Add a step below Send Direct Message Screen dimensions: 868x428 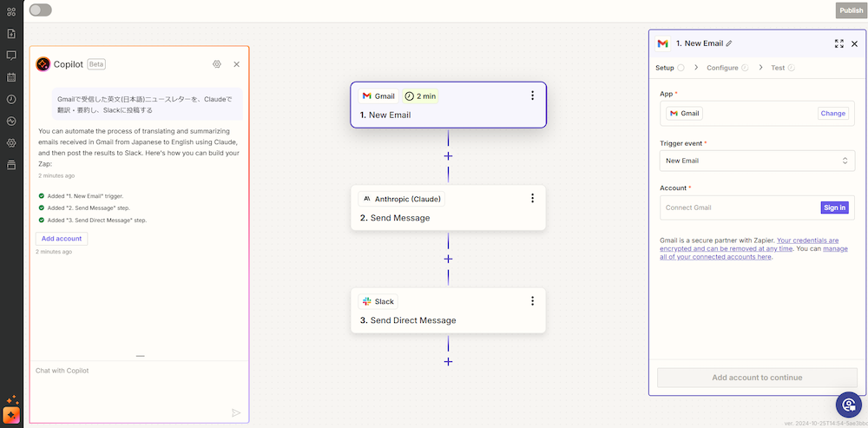(449, 361)
